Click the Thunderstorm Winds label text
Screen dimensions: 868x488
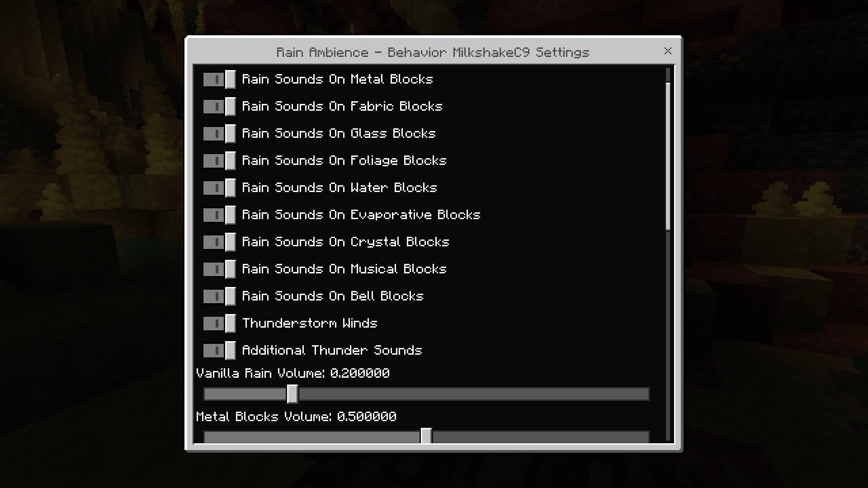pos(310,324)
